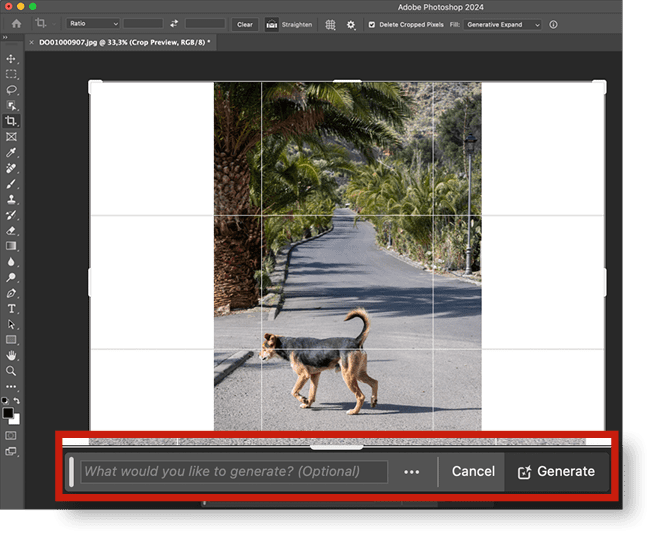Select the Frame tool
This screenshot has width=652, height=536.
point(11,137)
